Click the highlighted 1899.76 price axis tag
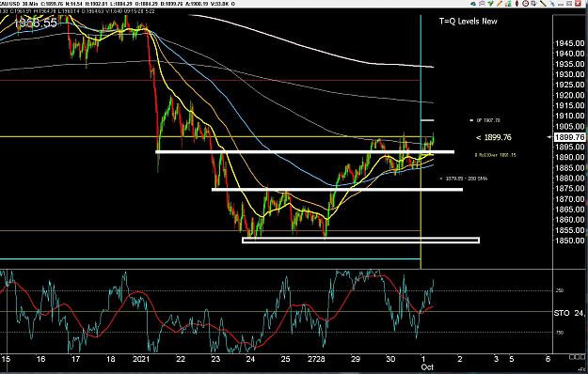The image size is (588, 374). coord(569,137)
